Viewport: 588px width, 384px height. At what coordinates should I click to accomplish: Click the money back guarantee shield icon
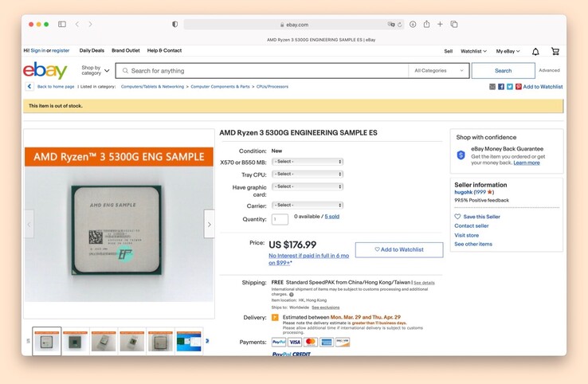point(461,155)
